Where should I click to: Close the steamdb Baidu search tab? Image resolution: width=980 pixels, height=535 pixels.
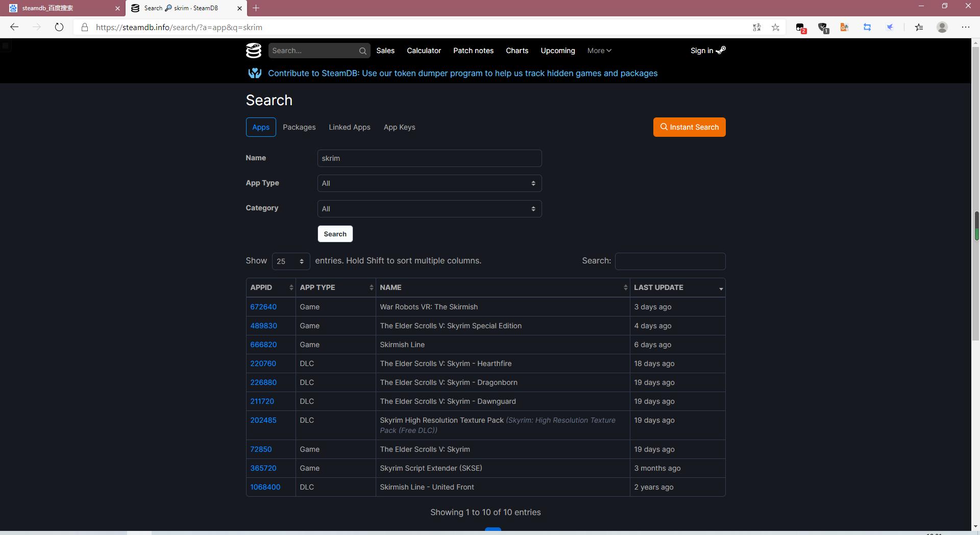pos(117,8)
